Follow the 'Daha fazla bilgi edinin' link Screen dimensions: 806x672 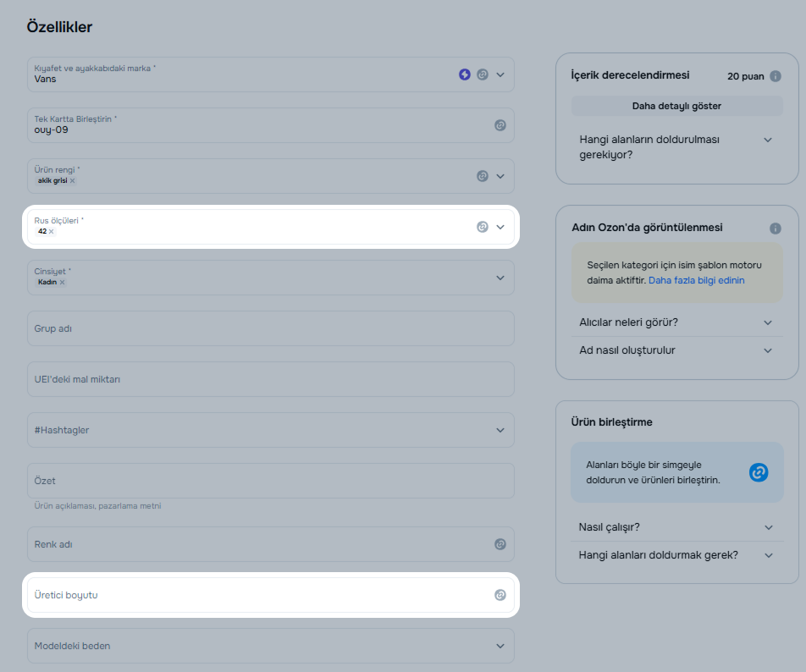pos(696,280)
